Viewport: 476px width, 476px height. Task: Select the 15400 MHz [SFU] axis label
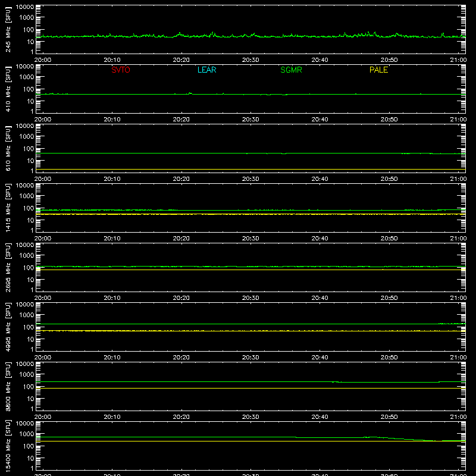pos(8,446)
